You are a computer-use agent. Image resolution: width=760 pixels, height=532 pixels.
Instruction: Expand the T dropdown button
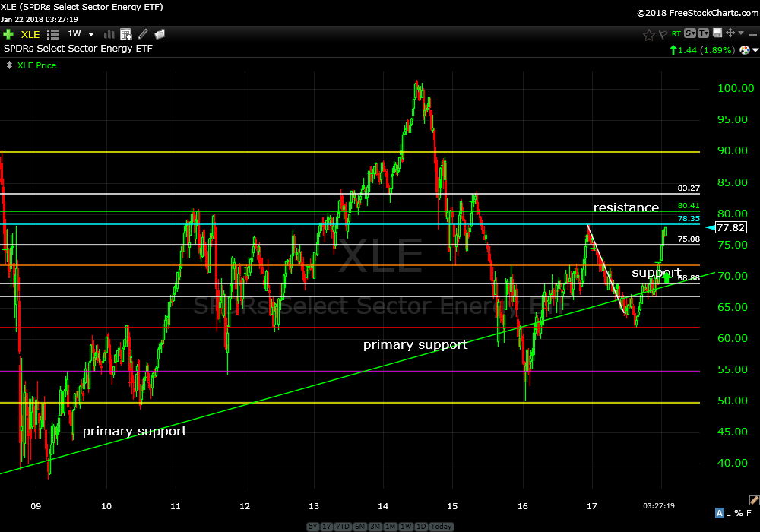[x=704, y=33]
